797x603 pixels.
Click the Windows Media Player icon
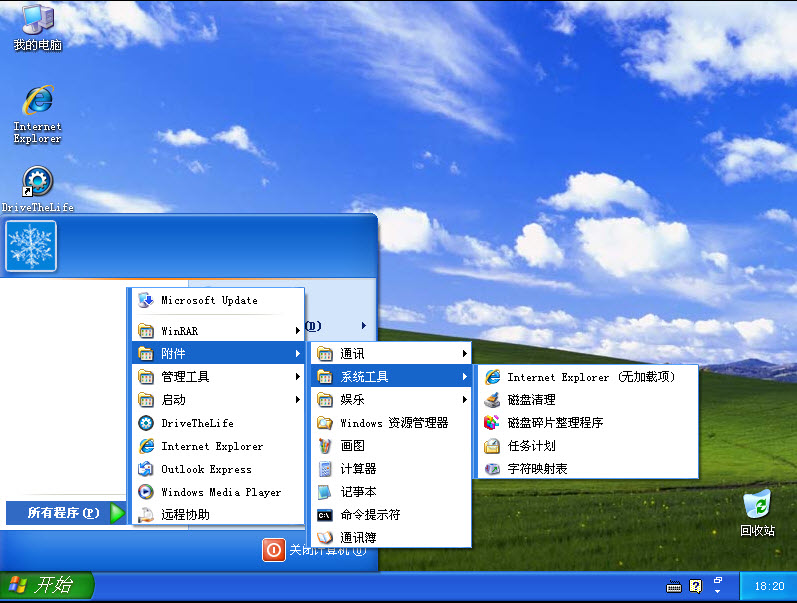coord(146,492)
